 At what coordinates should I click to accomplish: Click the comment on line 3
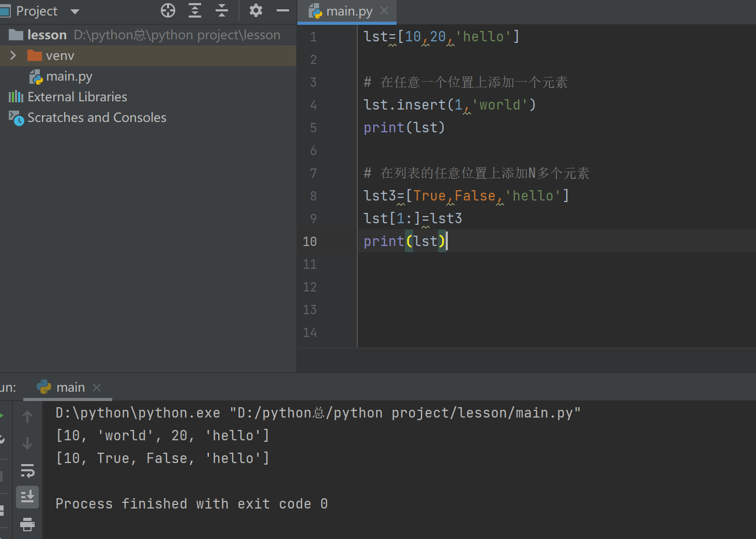[465, 82]
